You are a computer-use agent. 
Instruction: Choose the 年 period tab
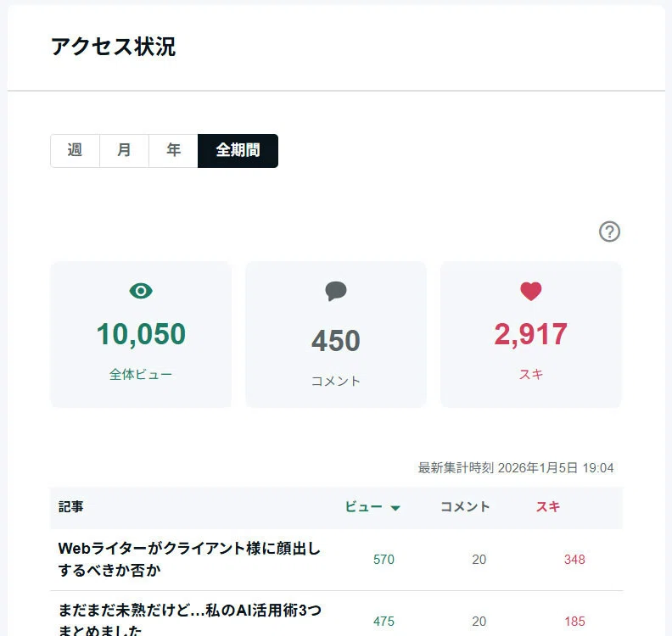(173, 151)
